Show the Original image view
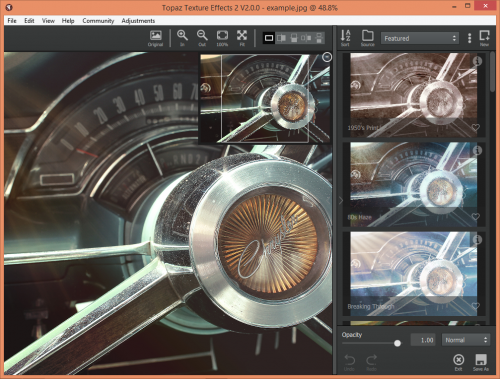Viewport: 500px width, 379px height. (x=155, y=38)
